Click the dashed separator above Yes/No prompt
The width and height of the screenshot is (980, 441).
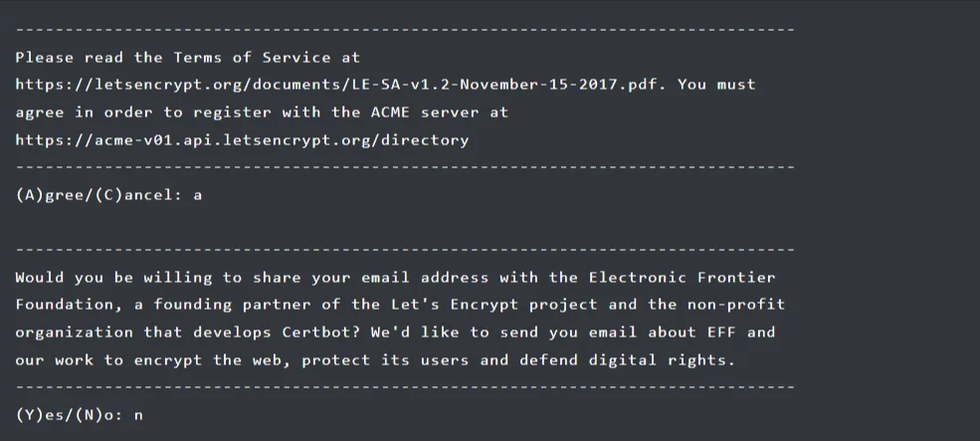[405, 387]
